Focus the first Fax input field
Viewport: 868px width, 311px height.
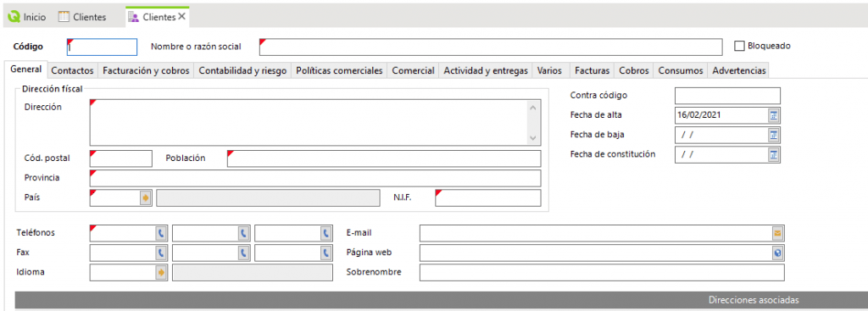coord(122,253)
